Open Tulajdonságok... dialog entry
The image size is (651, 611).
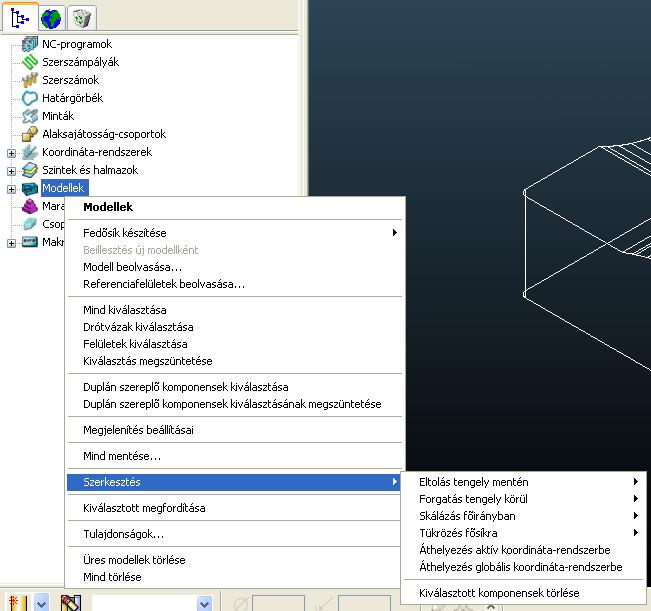235,534
